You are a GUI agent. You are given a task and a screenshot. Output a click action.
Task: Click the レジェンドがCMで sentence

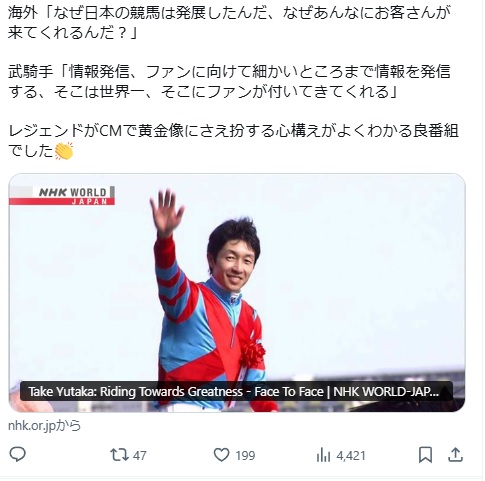233,141
